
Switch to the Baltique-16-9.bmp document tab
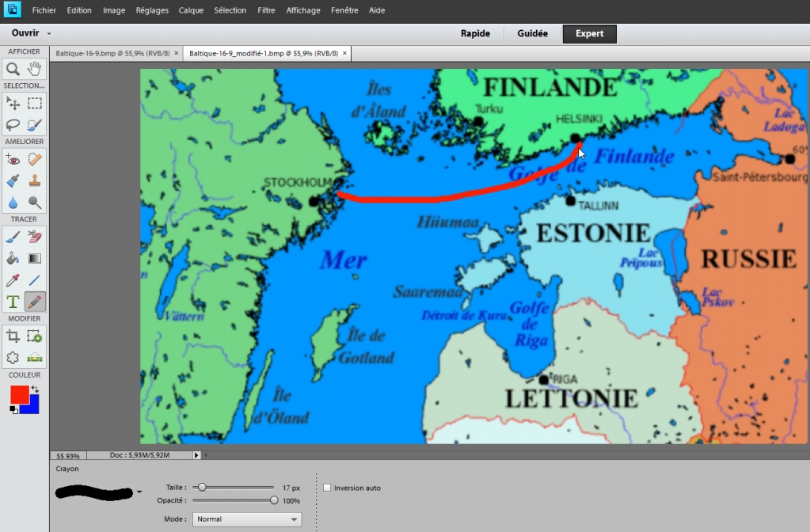tap(112, 53)
